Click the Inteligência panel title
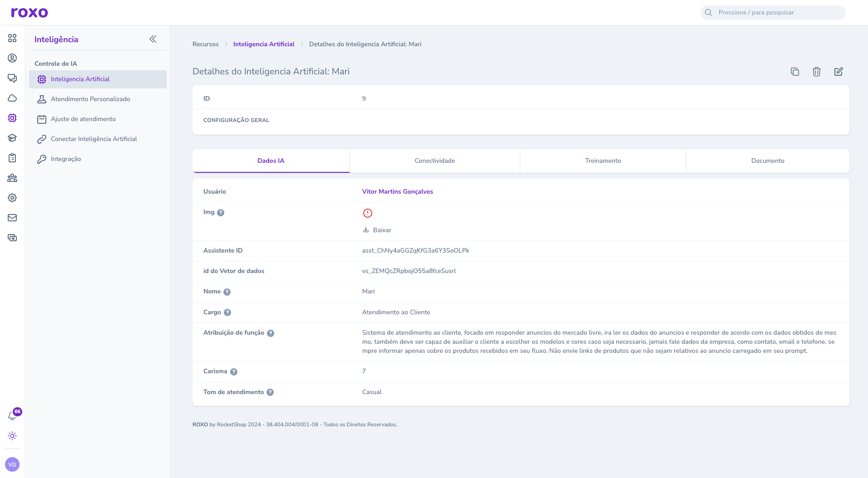Screen dimensions: 868x478 point(56,39)
